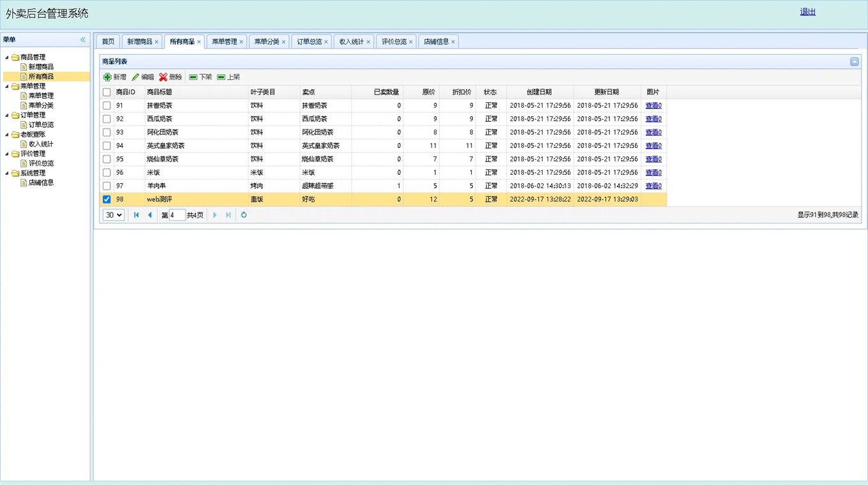Collapse the 商品列表 panel
The width and height of the screenshot is (868, 485).
tap(855, 61)
